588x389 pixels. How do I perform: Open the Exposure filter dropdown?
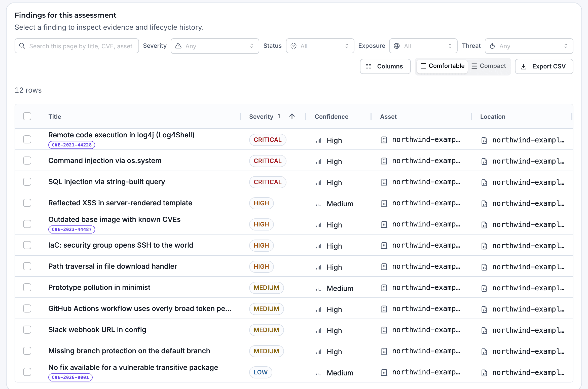tap(423, 46)
